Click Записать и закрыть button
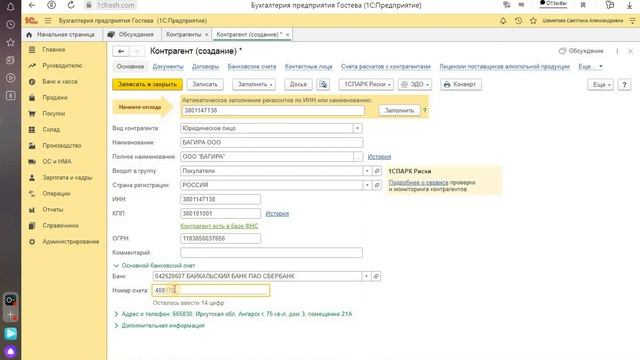This screenshot has width=640, height=360. pos(147,84)
